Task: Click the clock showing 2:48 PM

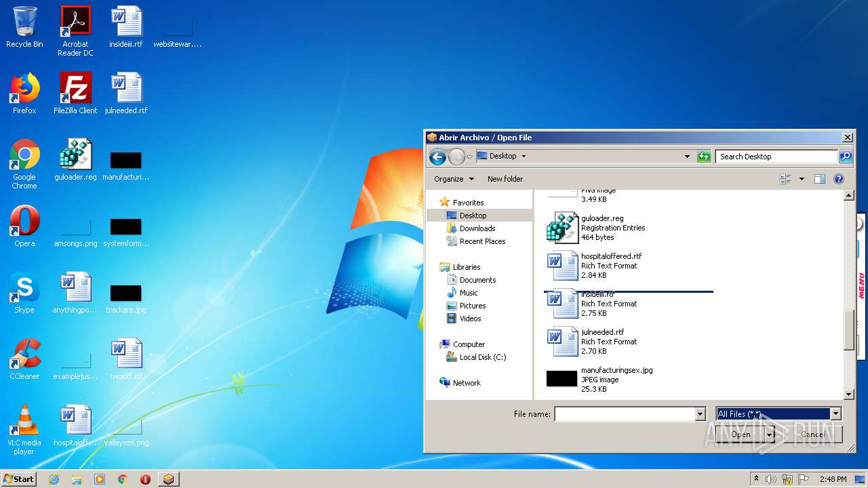Action: [x=833, y=479]
